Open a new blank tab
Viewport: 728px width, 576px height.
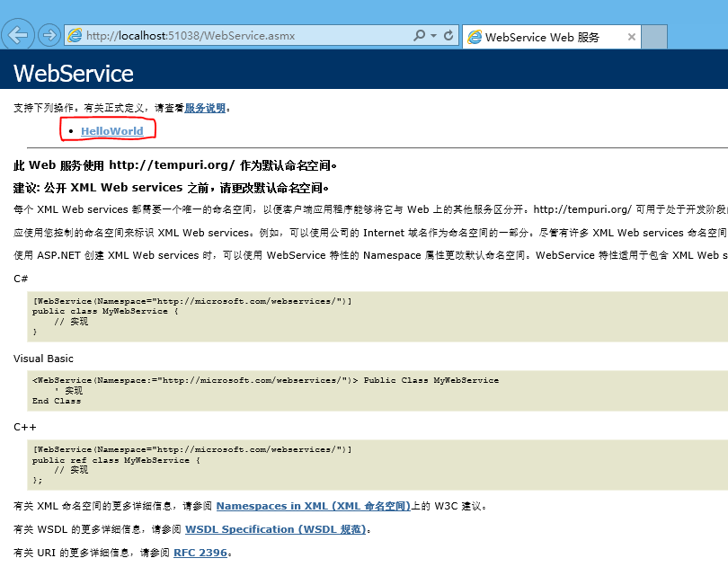click(x=654, y=37)
